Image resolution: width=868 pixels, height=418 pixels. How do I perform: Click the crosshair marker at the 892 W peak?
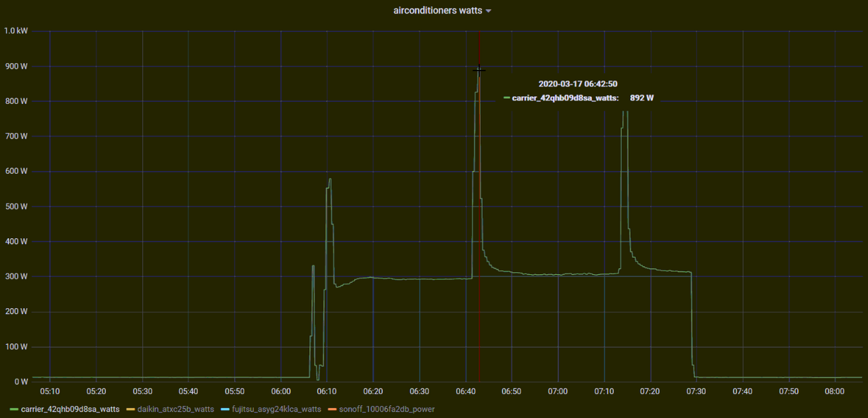pos(479,70)
